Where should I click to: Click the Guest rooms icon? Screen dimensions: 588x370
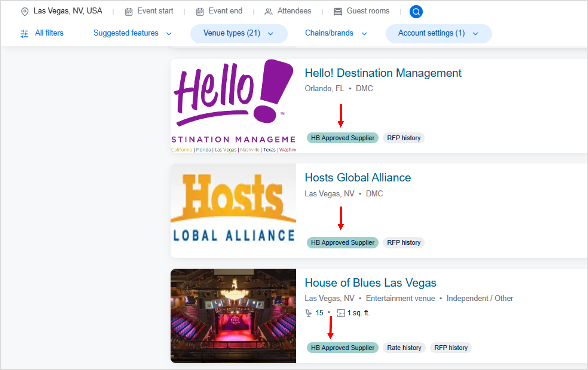point(338,11)
